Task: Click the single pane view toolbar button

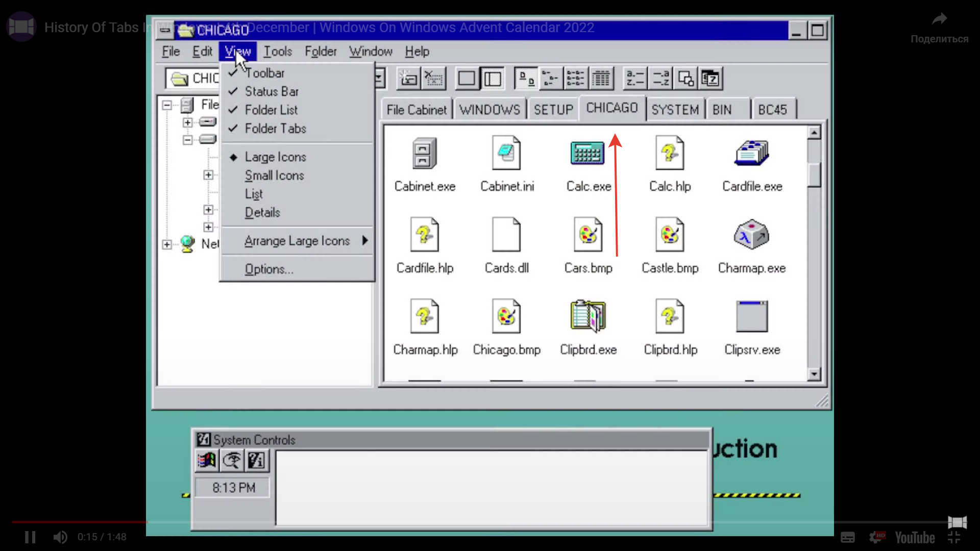Action: pyautogui.click(x=467, y=79)
